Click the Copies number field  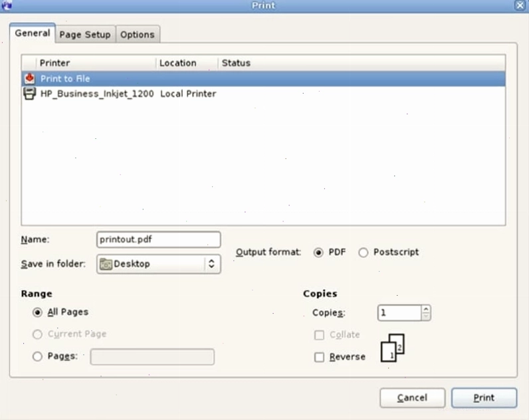coord(399,313)
